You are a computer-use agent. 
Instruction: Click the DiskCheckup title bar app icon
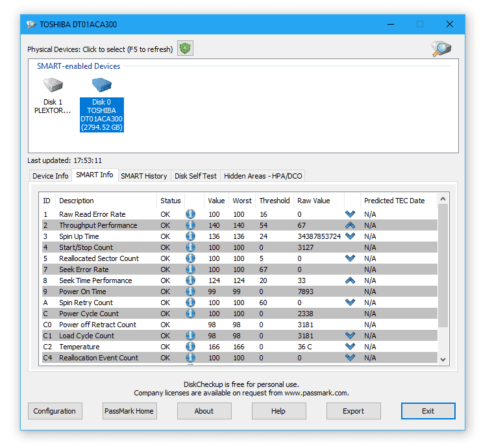coord(31,25)
